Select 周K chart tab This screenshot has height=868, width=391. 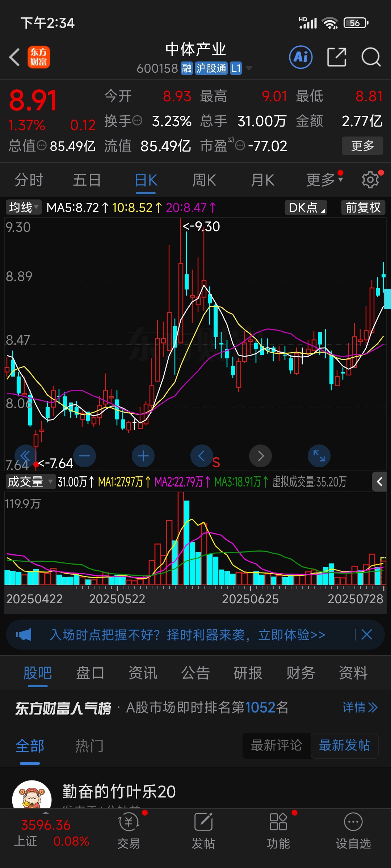[204, 180]
